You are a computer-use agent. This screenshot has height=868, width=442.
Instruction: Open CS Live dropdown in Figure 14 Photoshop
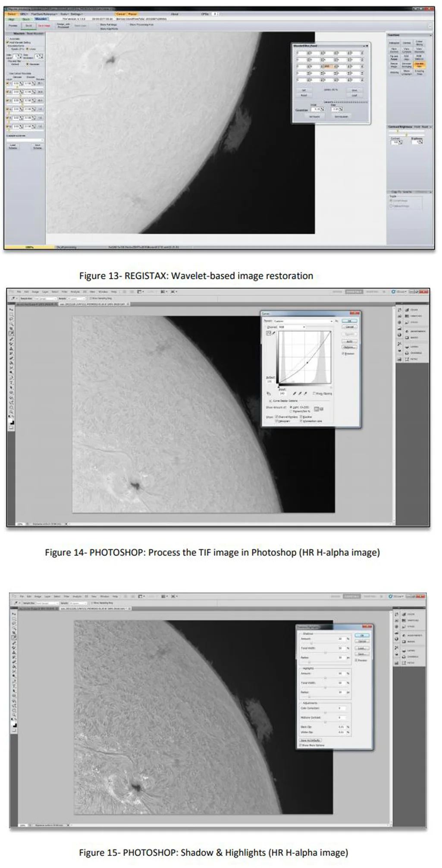coord(401,291)
